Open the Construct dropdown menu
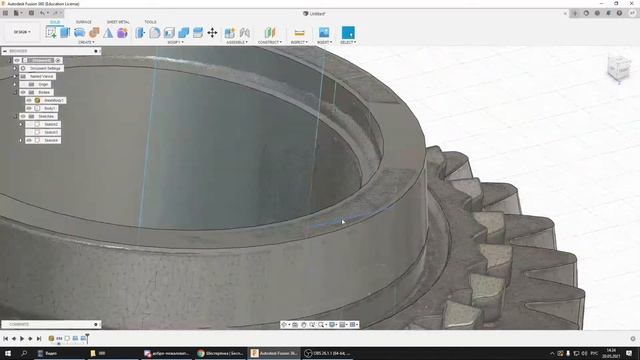The image size is (640, 360). tap(270, 42)
